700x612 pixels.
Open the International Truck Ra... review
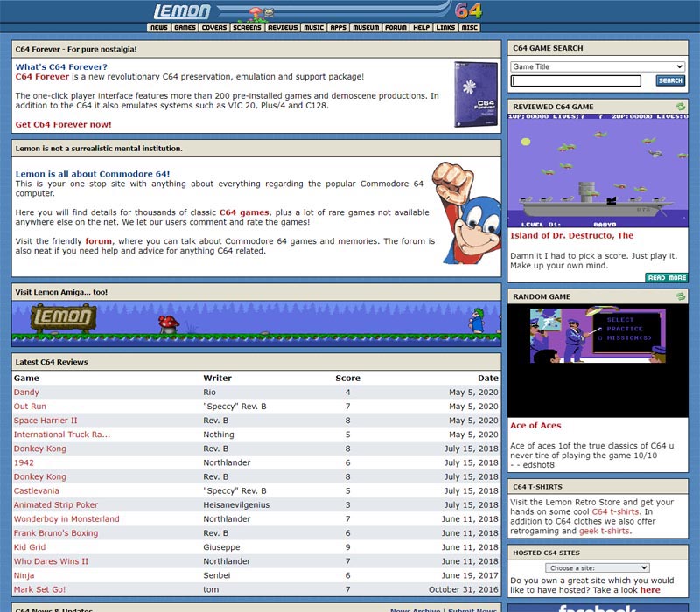pos(62,435)
